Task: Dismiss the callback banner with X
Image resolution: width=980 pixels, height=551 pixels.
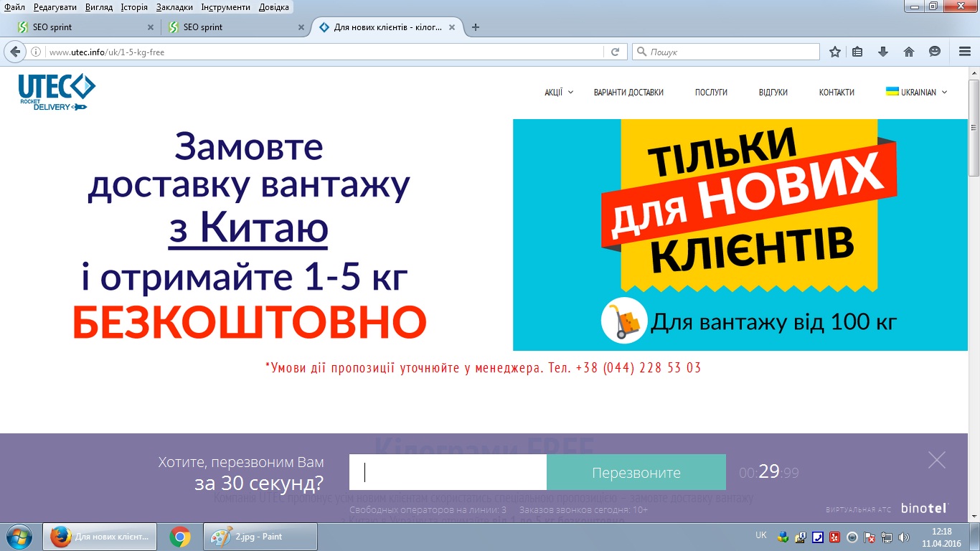Action: click(937, 460)
